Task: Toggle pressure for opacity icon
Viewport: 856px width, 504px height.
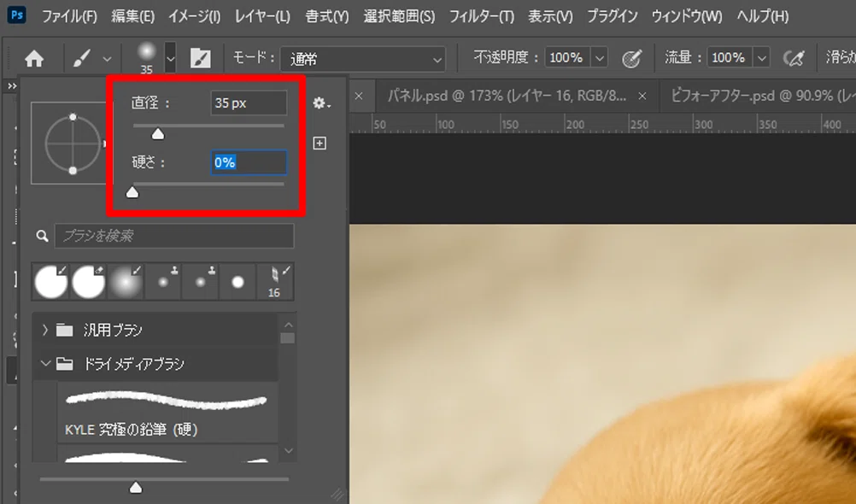Action: pyautogui.click(x=631, y=58)
